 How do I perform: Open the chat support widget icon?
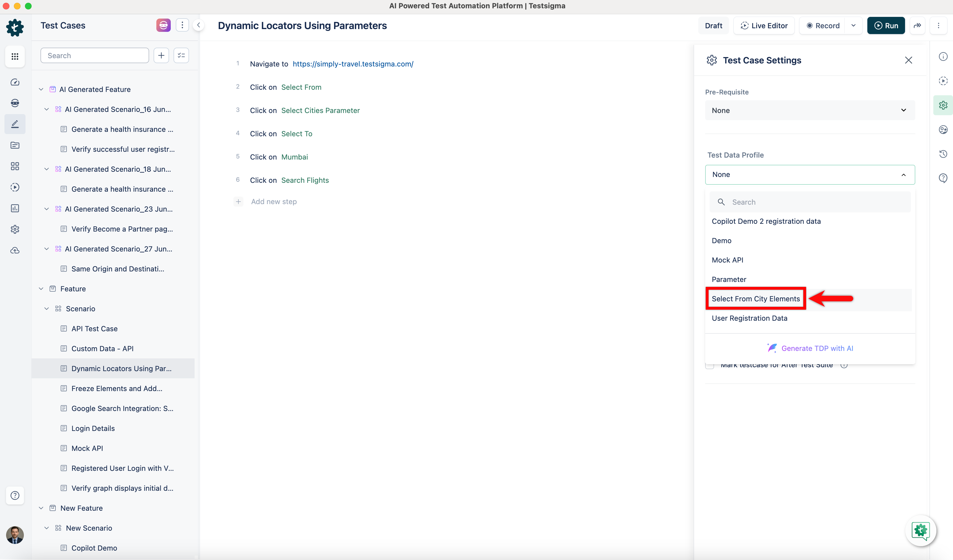[x=921, y=531]
